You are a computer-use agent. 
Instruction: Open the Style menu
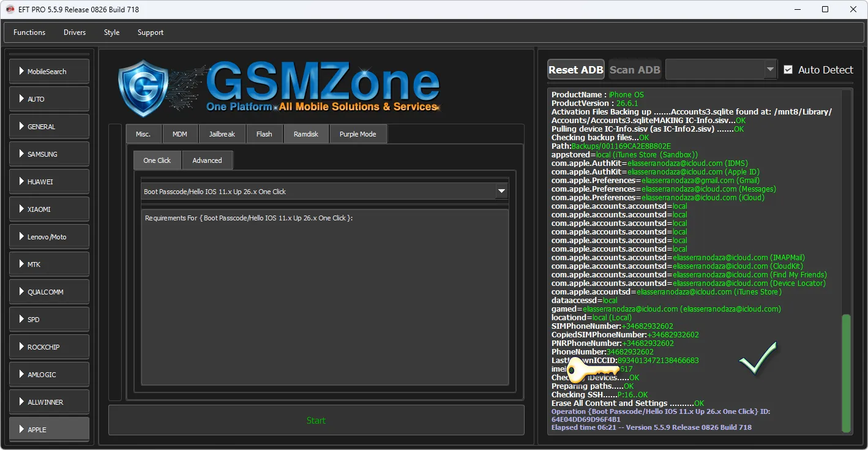(111, 32)
